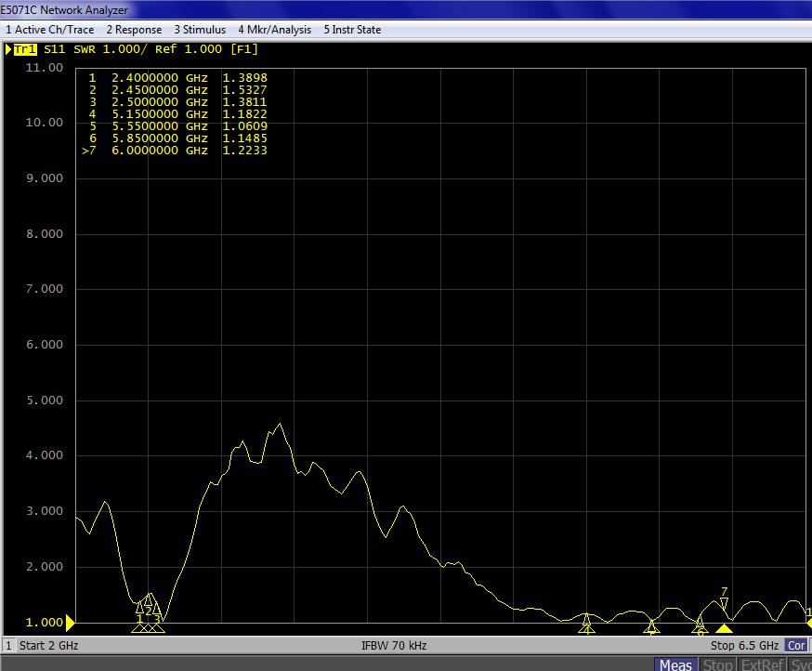This screenshot has height=671, width=812.
Task: Click the 5.000 scale label
Action: 44,401
